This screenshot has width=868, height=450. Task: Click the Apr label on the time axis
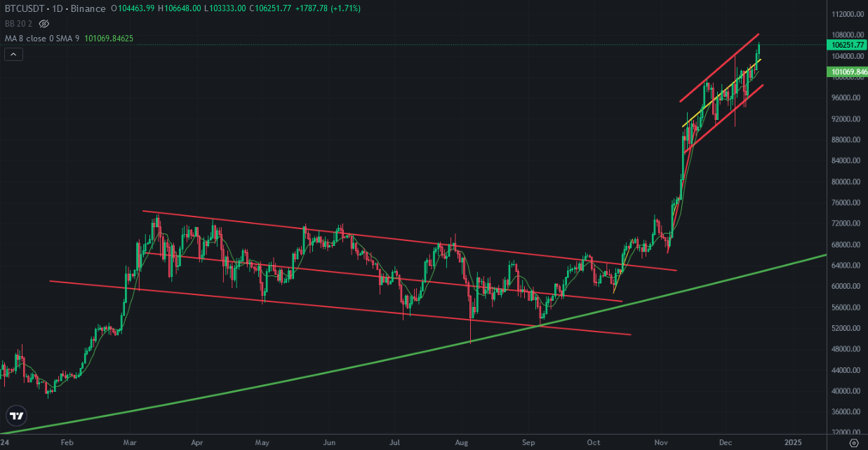click(197, 443)
